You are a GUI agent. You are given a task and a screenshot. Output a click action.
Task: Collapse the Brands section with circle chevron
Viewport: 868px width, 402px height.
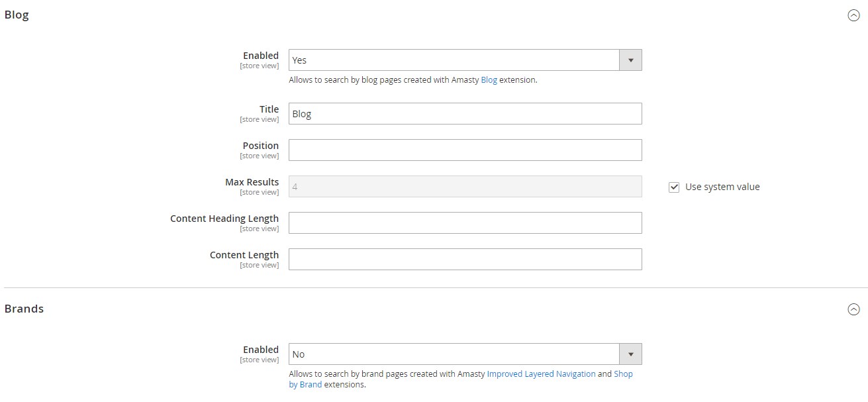[x=853, y=309]
